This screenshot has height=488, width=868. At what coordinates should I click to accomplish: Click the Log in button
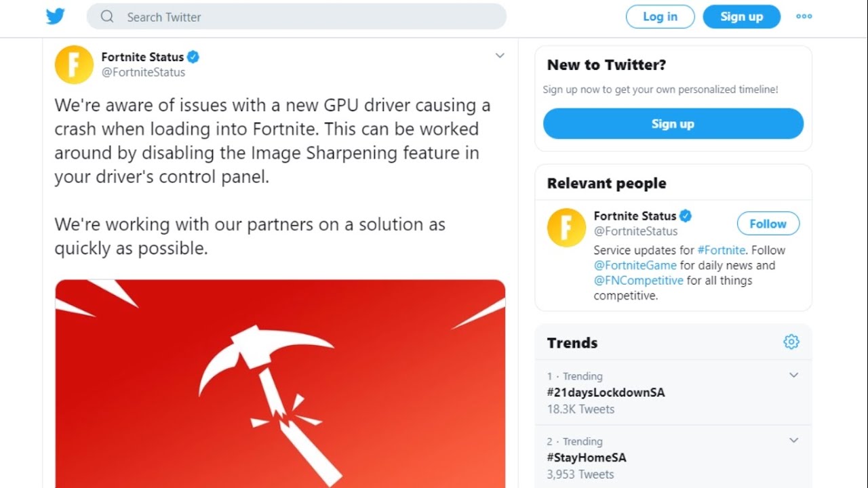pos(660,17)
